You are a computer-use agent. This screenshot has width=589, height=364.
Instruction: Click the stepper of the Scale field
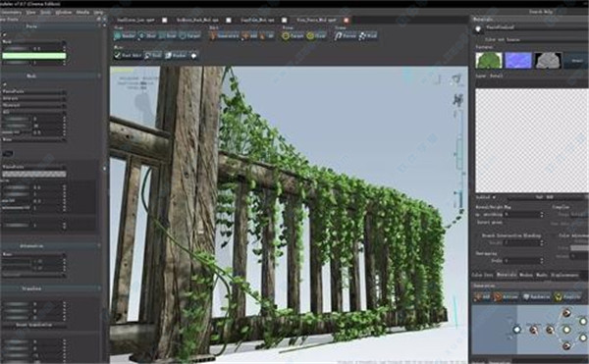pos(541,260)
